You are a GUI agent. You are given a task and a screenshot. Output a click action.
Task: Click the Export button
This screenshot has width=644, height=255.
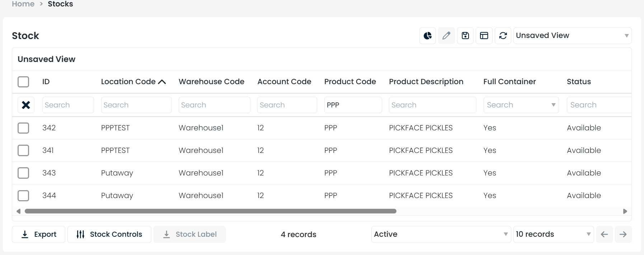39,234
